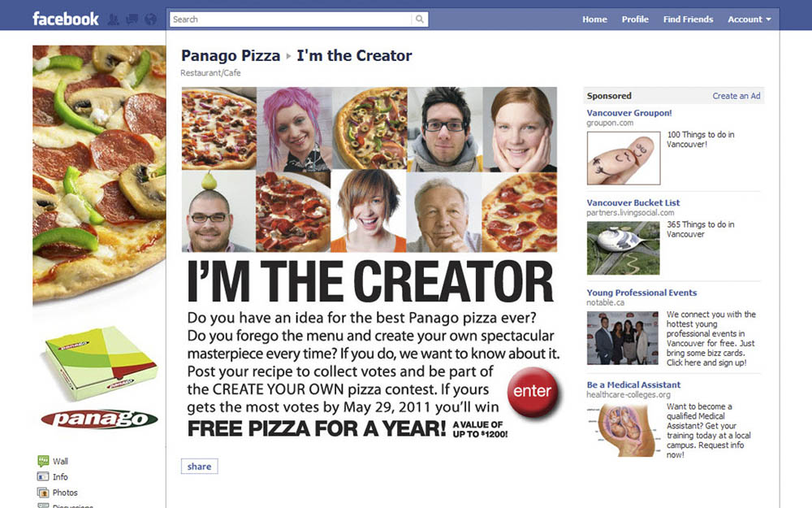Screen dimensions: 812x508
Task: Click the red enter button
Action: (x=533, y=392)
